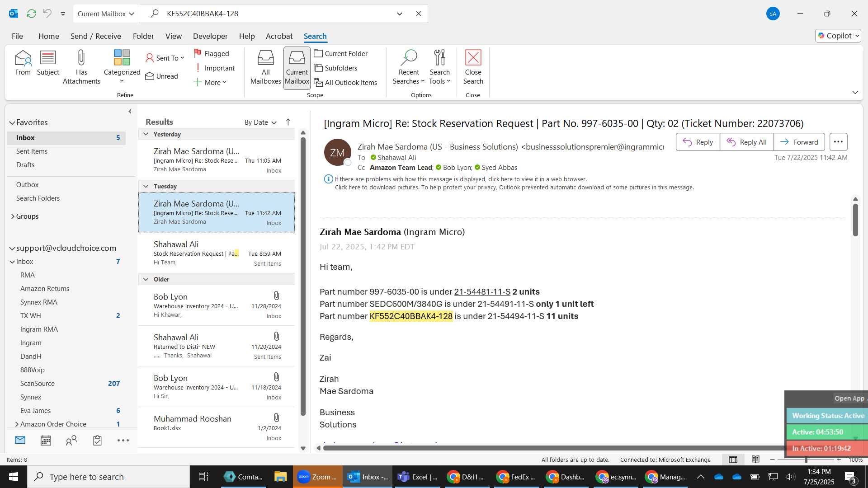Set search scope to All Outlook Items
The image size is (868, 488).
point(346,82)
